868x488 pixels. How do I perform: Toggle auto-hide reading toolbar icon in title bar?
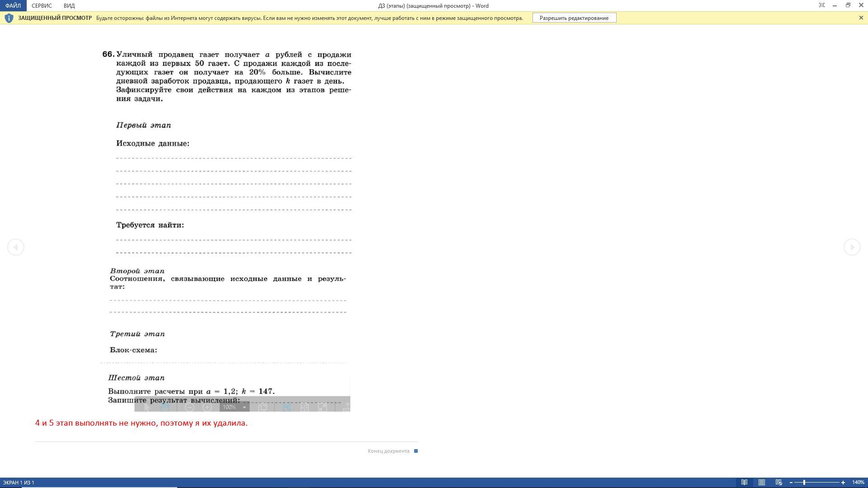point(821,5)
